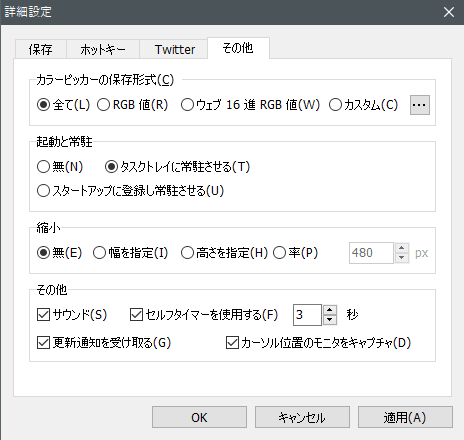Screen dimensions: 464x440
Task: Select 高さを指定(H) shrink option
Action: pyautogui.click(x=224, y=253)
